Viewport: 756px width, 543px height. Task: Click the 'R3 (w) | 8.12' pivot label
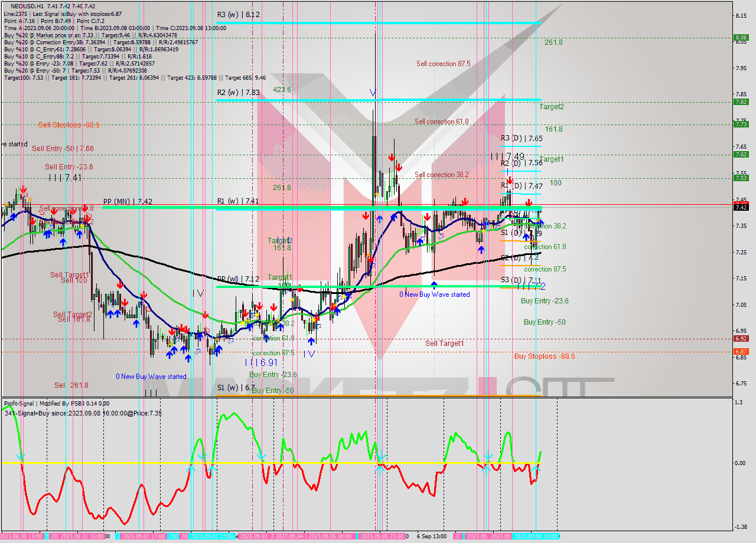point(238,14)
